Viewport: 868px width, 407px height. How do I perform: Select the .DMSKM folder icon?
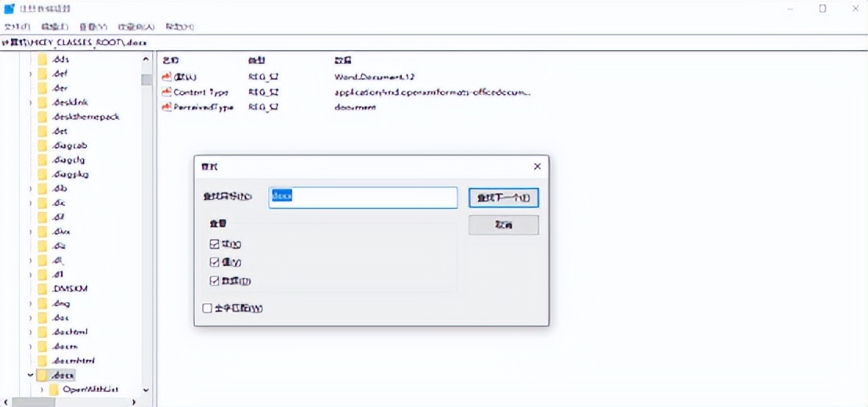click(42, 290)
